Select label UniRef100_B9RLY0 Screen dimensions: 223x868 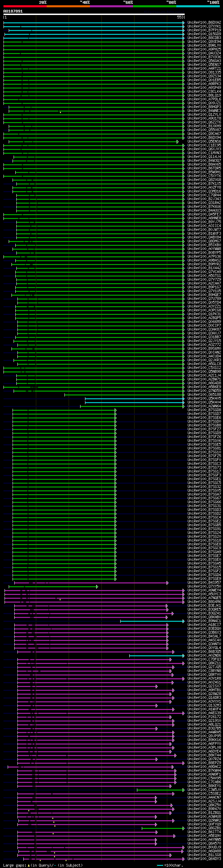(x=204, y=45)
